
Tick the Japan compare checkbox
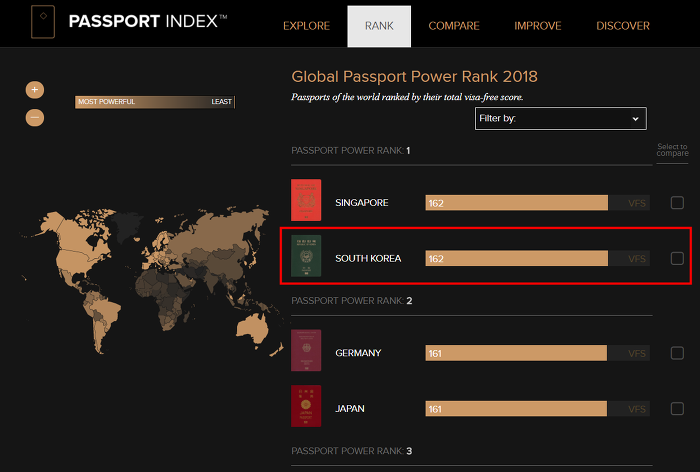tap(677, 409)
